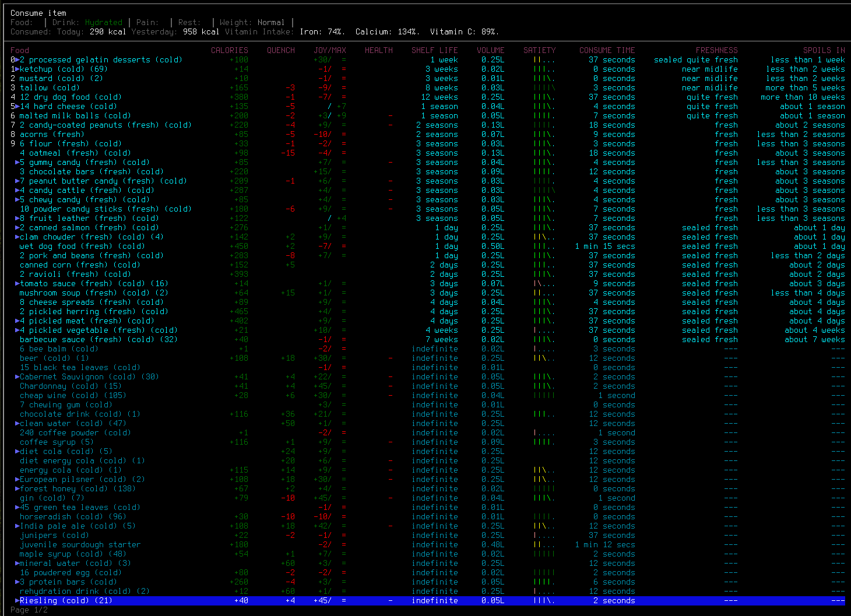Click the 'FRESHNESS' column header

(717, 51)
